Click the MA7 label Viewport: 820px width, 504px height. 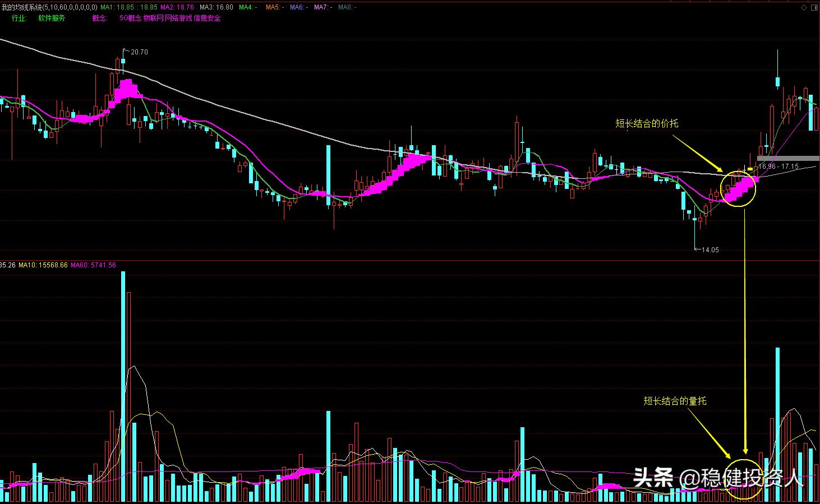click(323, 7)
